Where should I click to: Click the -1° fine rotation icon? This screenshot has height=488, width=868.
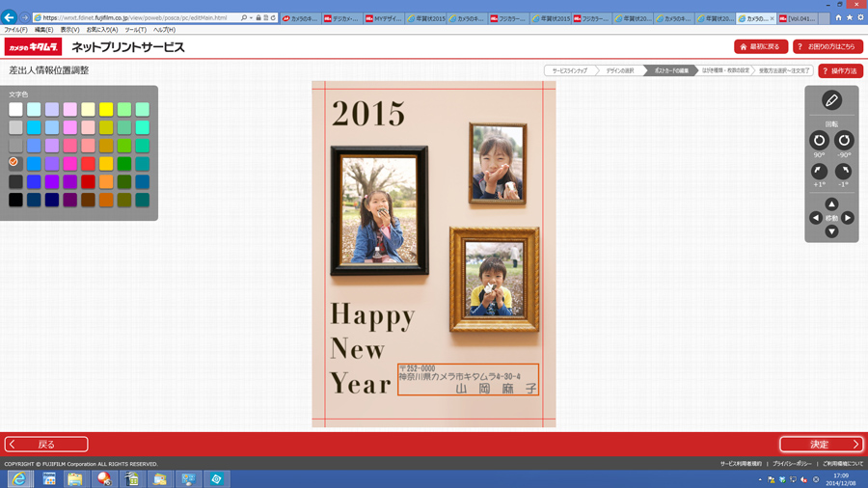(x=844, y=172)
